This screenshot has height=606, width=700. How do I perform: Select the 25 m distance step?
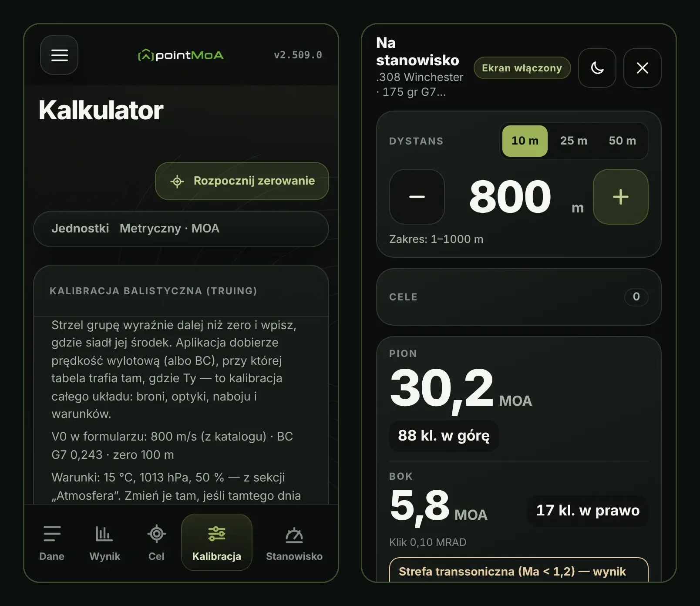(x=574, y=141)
